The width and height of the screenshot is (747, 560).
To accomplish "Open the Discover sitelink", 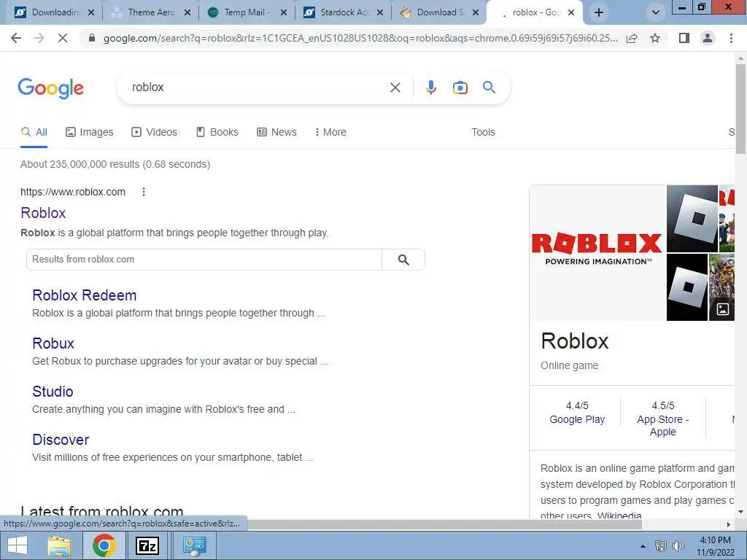I will click(x=61, y=440).
